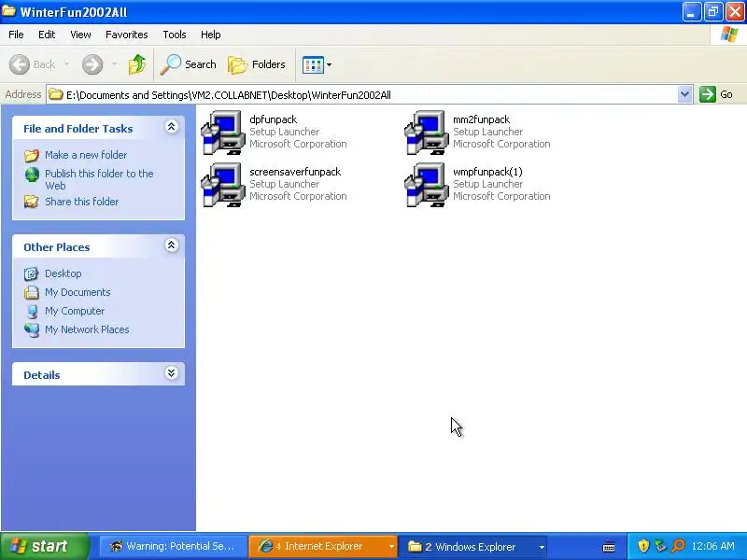Open the Search pane
The height and width of the screenshot is (560, 747).
189,64
